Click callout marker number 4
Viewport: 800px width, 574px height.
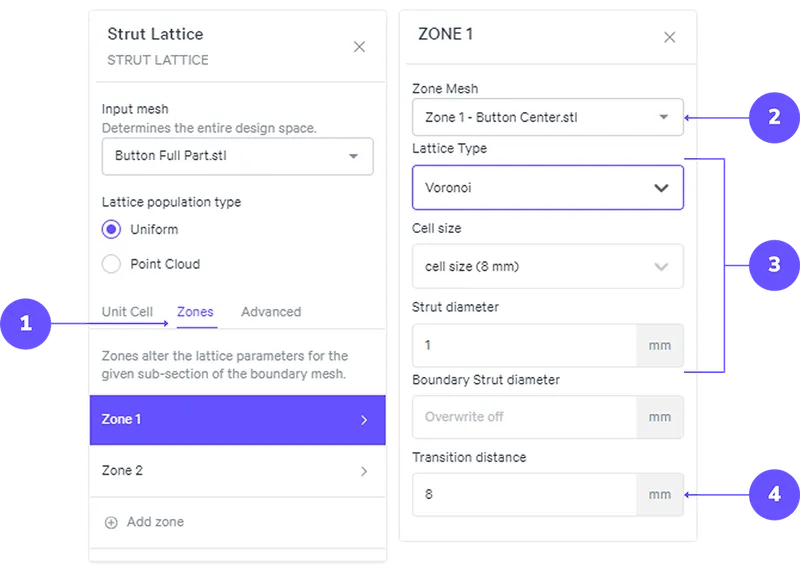click(x=774, y=493)
